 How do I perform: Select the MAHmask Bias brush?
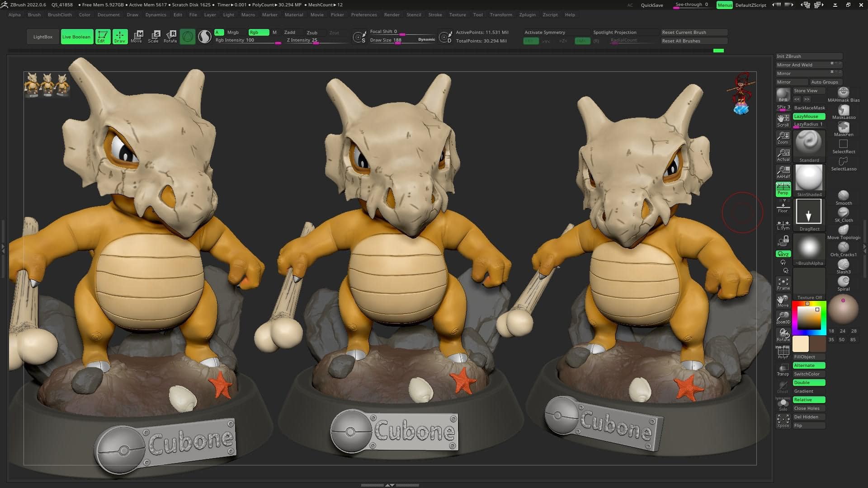(x=844, y=95)
